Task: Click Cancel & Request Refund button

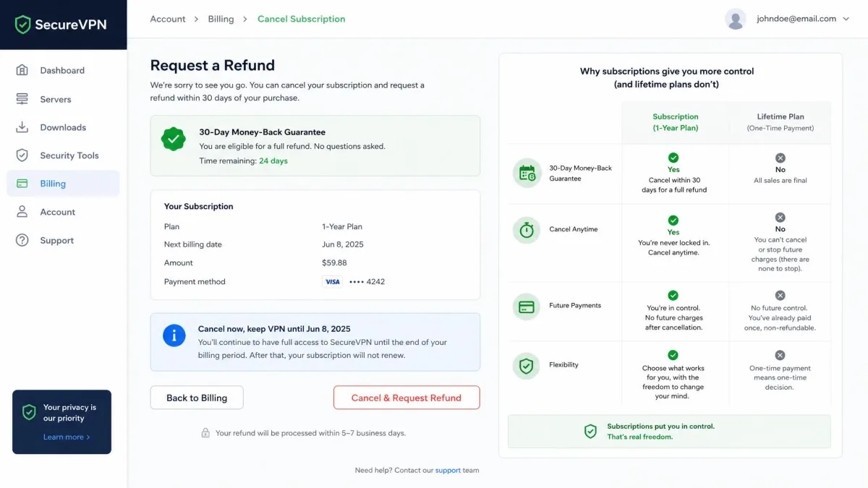Action: [407, 398]
